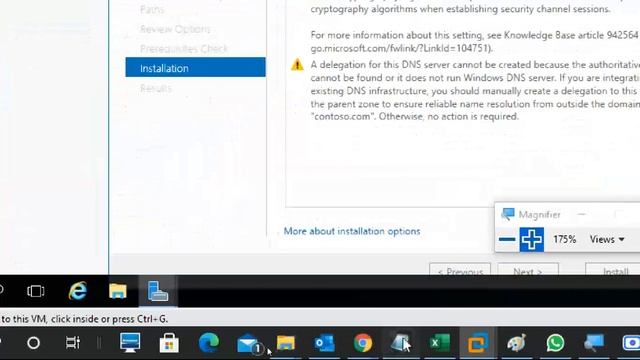Select the Results wizard step
Image resolution: width=640 pixels, height=360 pixels.
click(x=156, y=88)
